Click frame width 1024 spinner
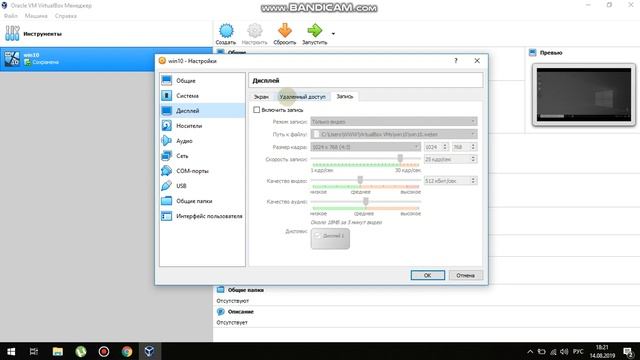The width and height of the screenshot is (640, 360). tap(436, 147)
